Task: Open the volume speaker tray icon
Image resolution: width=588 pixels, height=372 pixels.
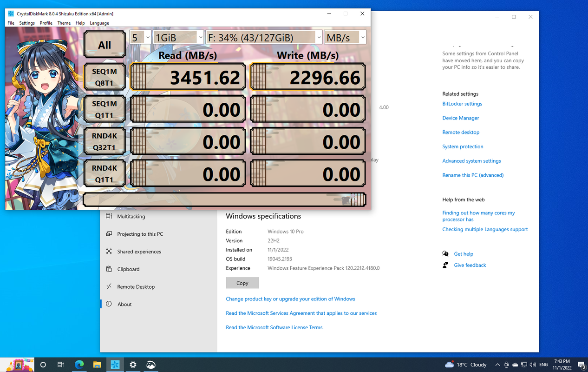Action: tap(533, 365)
